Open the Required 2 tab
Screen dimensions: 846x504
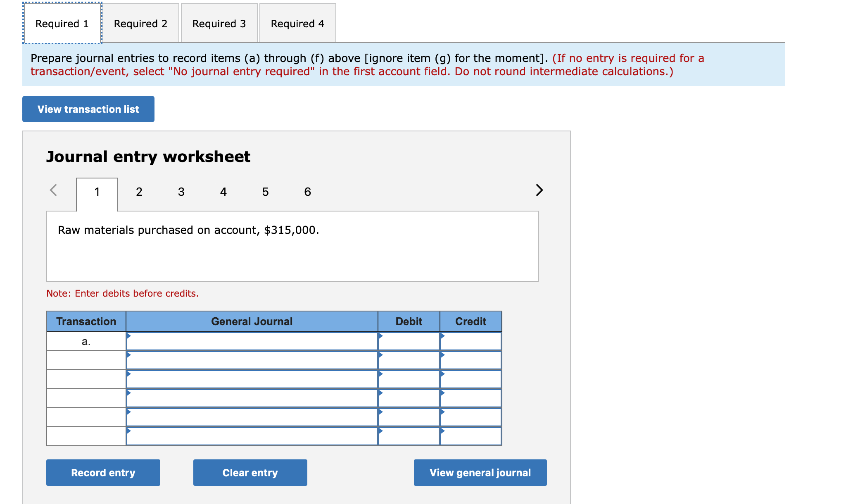140,24
